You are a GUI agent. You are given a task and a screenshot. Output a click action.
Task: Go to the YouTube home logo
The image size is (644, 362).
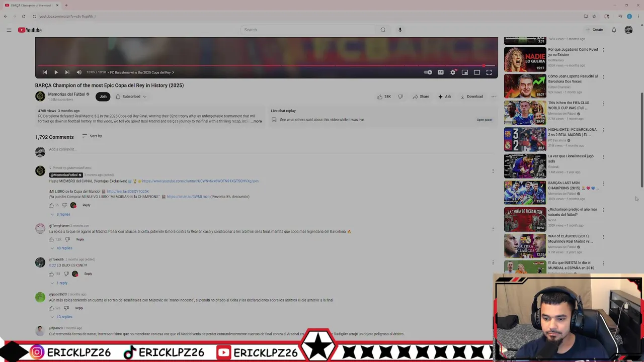(30, 30)
